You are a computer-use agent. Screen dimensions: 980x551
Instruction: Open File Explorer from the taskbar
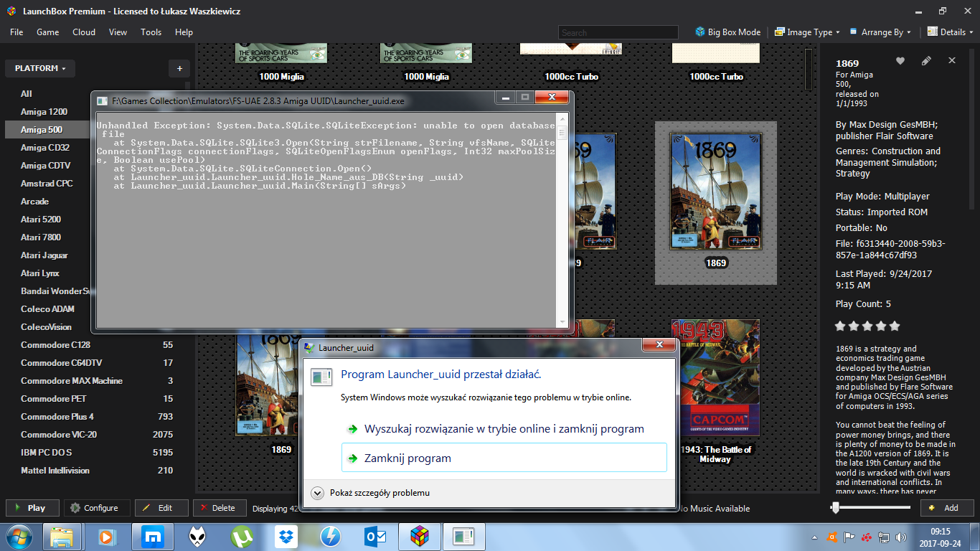(62, 536)
